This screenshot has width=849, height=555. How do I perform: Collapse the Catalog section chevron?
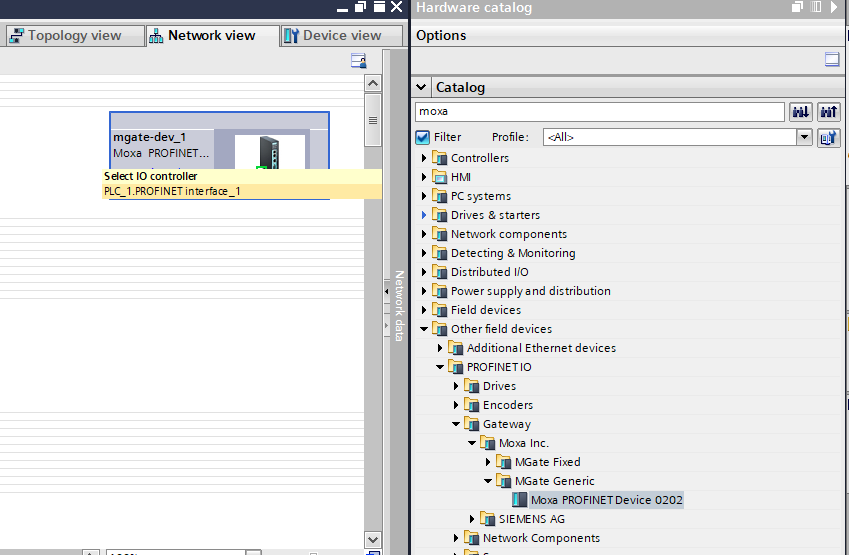pyautogui.click(x=421, y=87)
